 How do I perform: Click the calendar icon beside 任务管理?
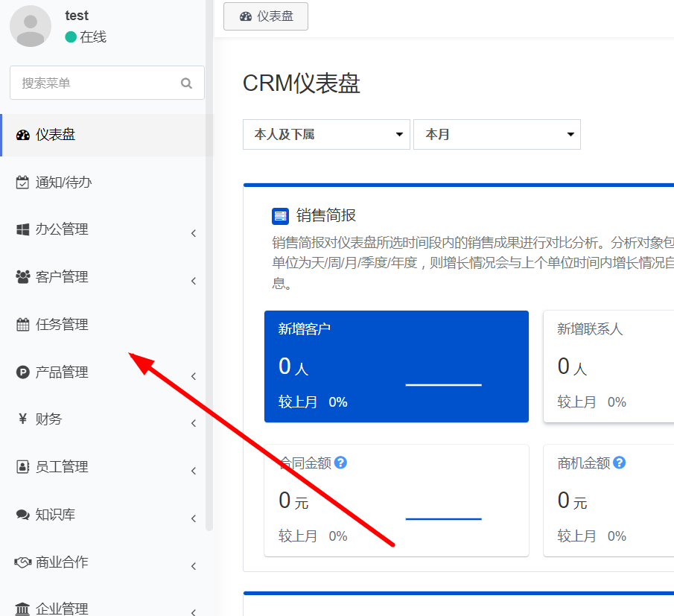click(23, 325)
